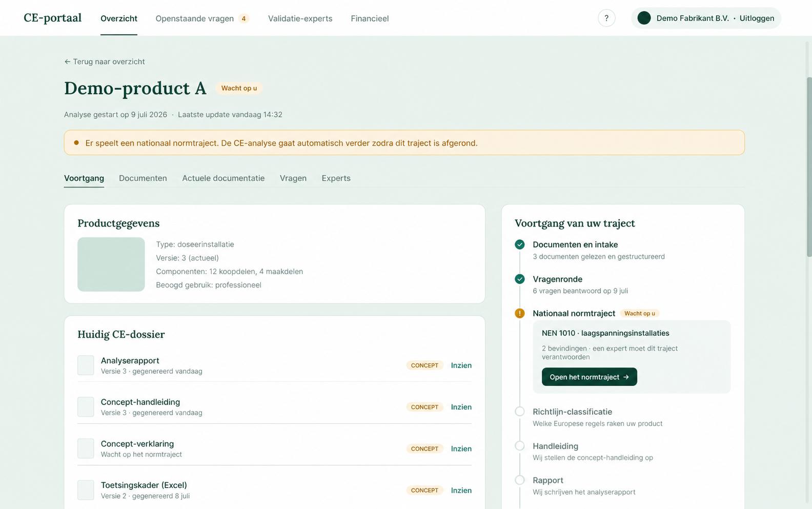Click the Documenten en intake step title
Viewport: 812px width, 509px height.
click(x=575, y=245)
